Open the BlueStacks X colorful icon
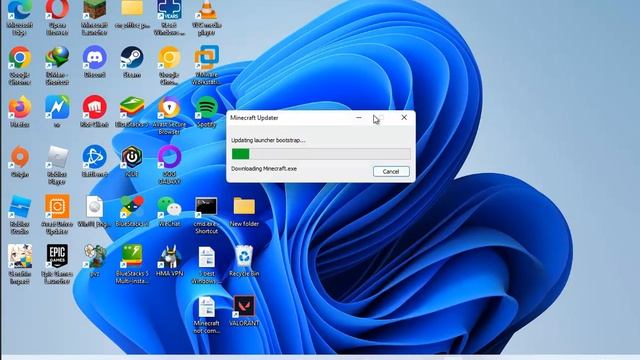The width and height of the screenshot is (640, 360). (132, 211)
